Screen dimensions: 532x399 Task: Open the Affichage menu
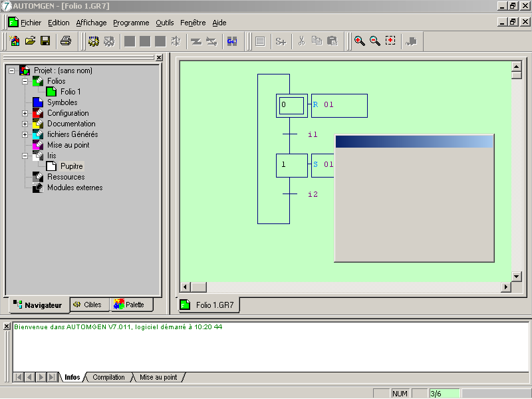91,23
